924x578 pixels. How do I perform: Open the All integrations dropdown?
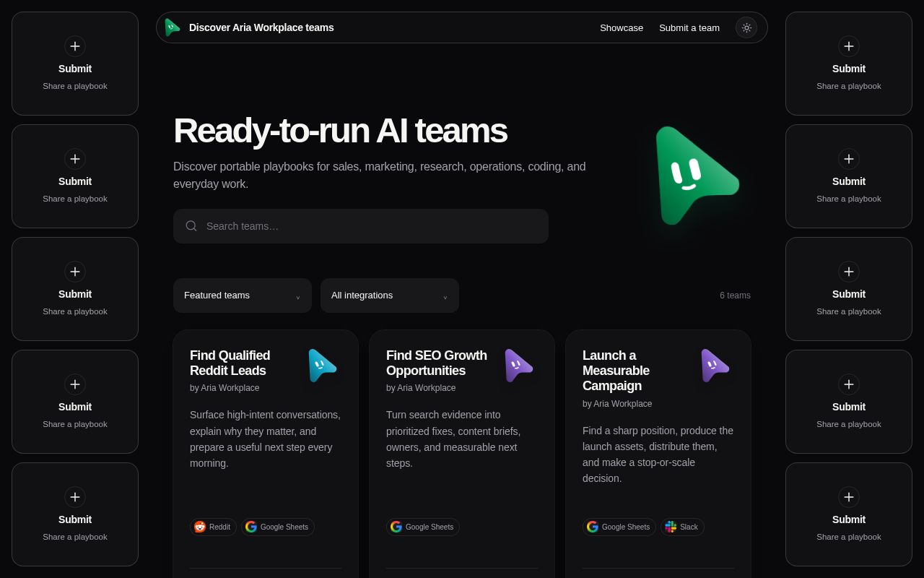click(x=390, y=296)
